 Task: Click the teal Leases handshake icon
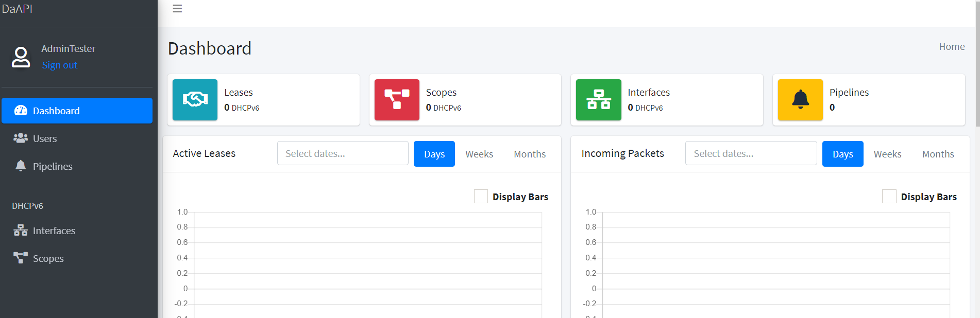(x=195, y=100)
